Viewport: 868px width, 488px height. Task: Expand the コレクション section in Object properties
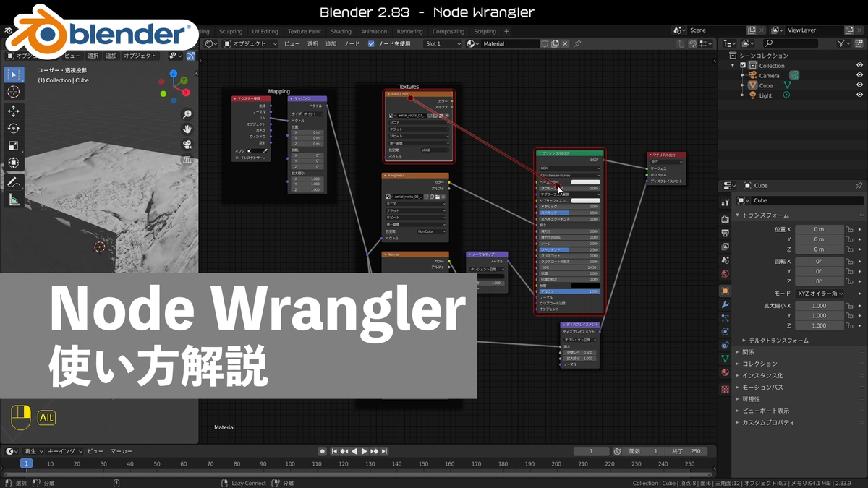(759, 363)
